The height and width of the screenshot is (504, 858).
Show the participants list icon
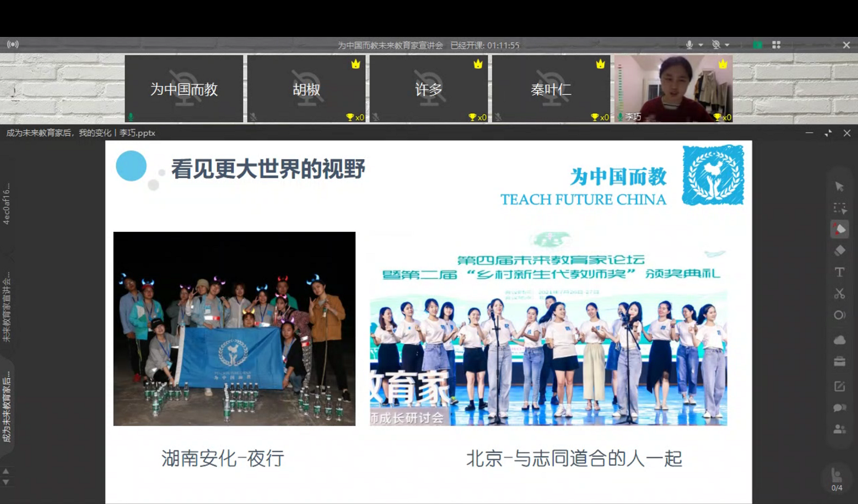pyautogui.click(x=840, y=429)
